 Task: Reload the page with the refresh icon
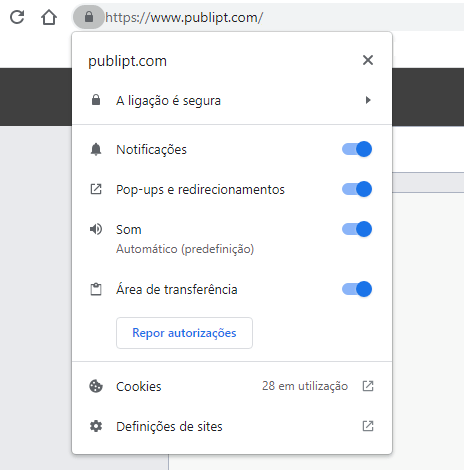17,17
